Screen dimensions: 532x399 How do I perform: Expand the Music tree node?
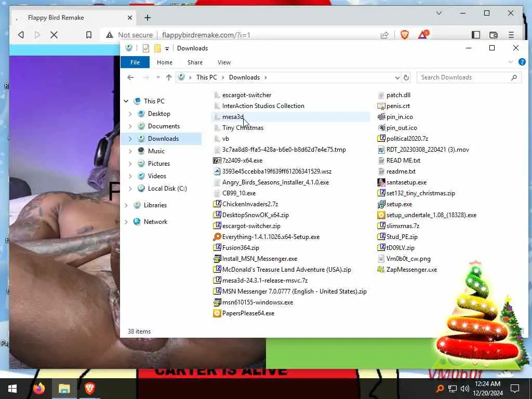130,151
